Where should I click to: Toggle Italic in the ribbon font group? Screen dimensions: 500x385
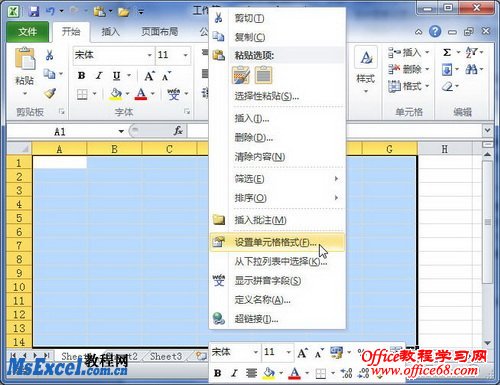(99, 76)
